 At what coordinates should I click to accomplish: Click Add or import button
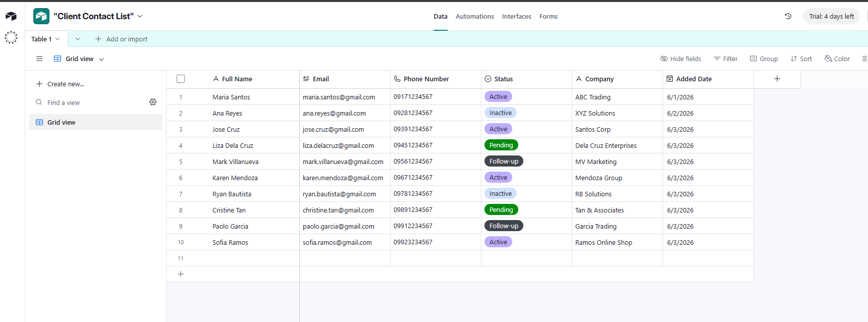point(121,39)
